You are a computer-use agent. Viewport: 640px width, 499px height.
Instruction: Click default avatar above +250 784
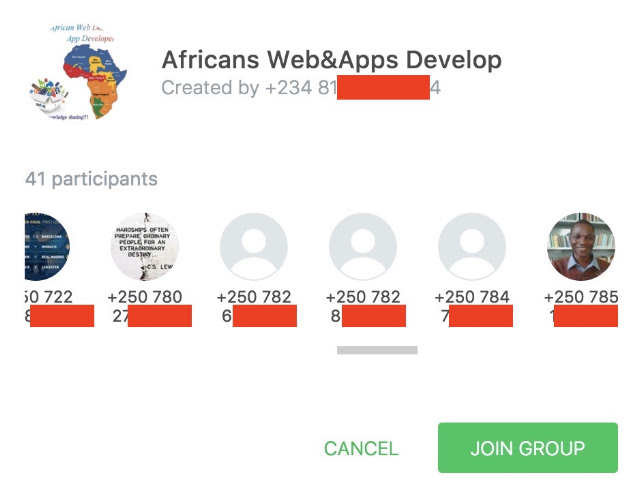coord(472,246)
